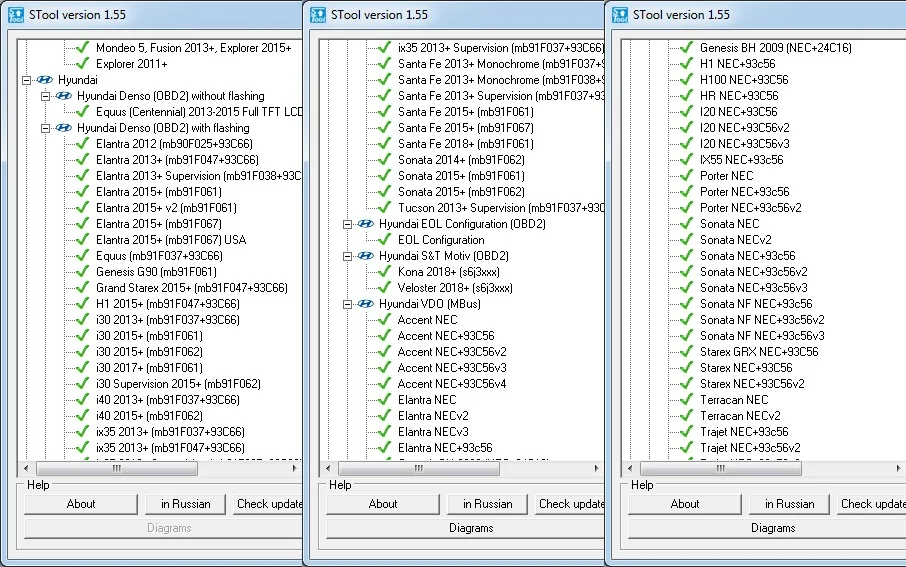Click checkmark beside Terracan NEC

pos(686,399)
